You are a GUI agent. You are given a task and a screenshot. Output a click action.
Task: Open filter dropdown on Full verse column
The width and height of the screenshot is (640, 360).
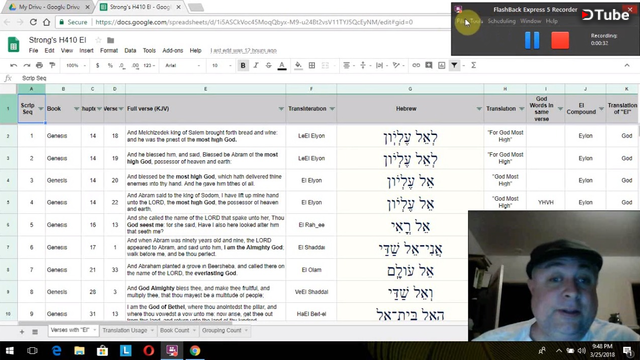click(281, 109)
